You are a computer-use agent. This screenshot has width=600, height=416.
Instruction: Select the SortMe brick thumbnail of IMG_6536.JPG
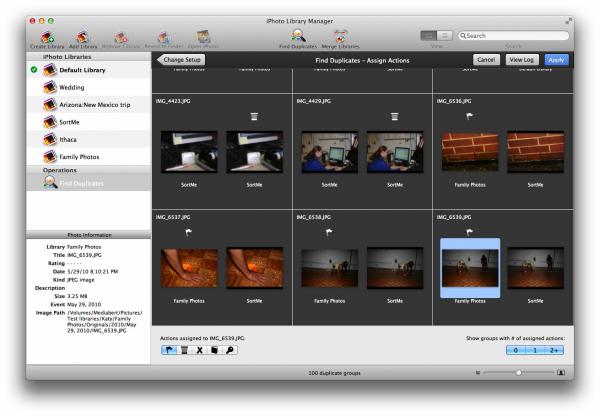pyautogui.click(x=535, y=152)
